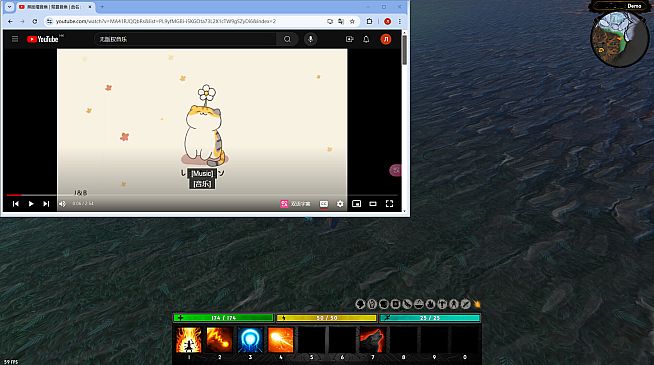The height and width of the screenshot is (365, 654).
Task: Open the YouTube hamburger guide menu
Action: (x=15, y=39)
